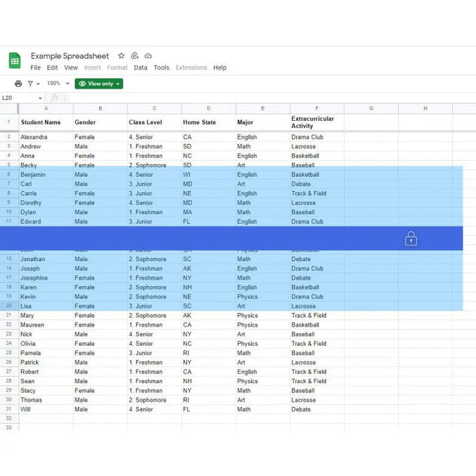The height and width of the screenshot is (476, 476).
Task: Click the Example Spreadsheet title
Action: 69,56
